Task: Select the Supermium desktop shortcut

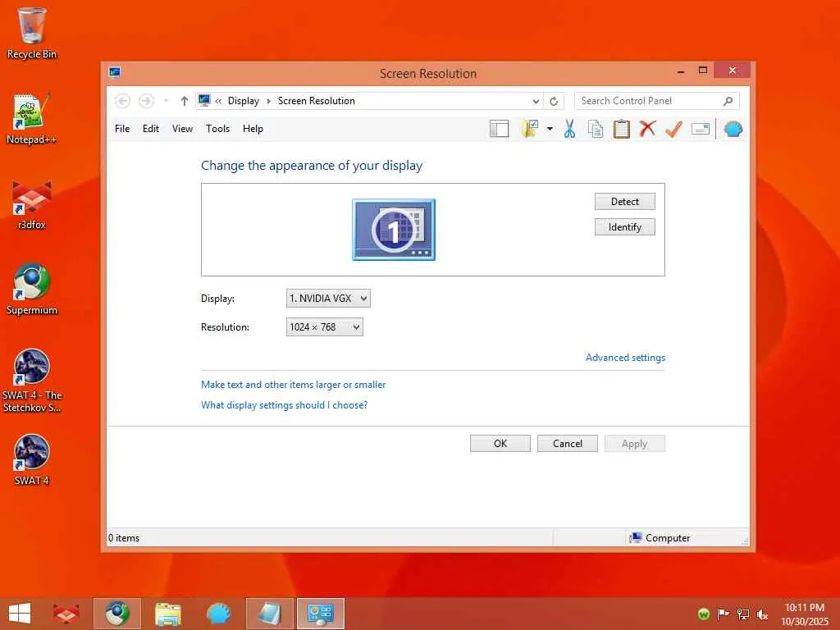Action: [x=32, y=290]
